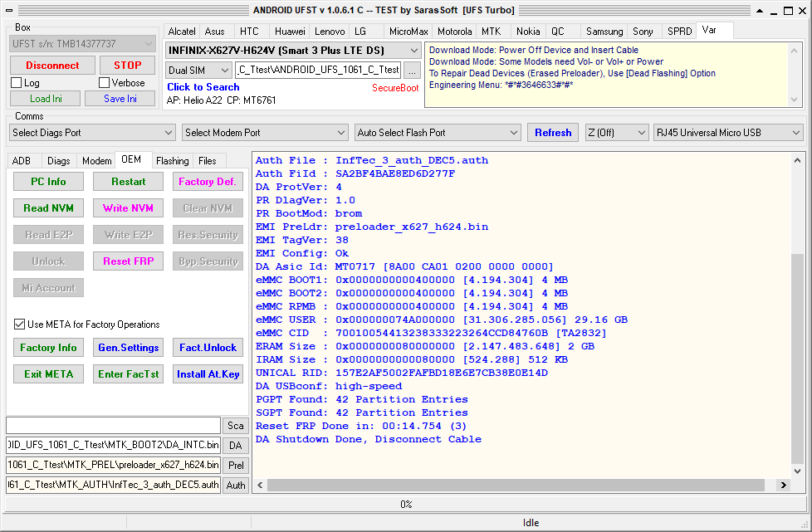
Task: Click the Disconnect button
Action: (x=52, y=66)
